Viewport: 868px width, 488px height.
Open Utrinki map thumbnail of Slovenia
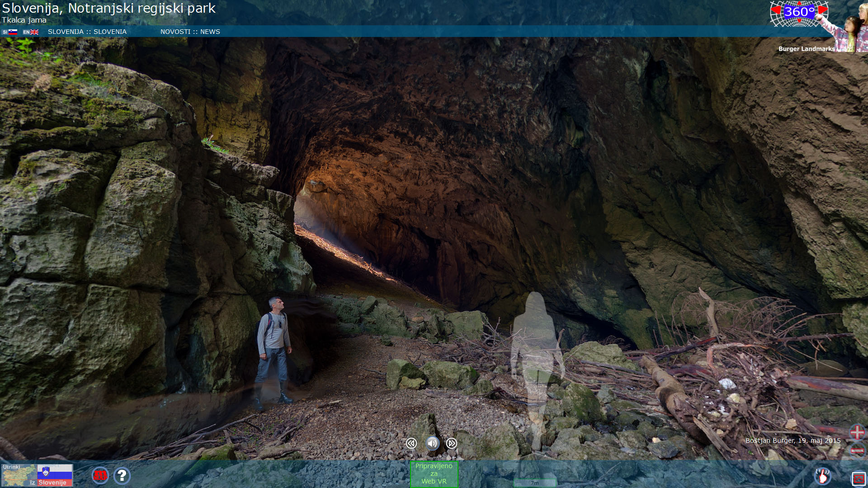(x=18, y=475)
